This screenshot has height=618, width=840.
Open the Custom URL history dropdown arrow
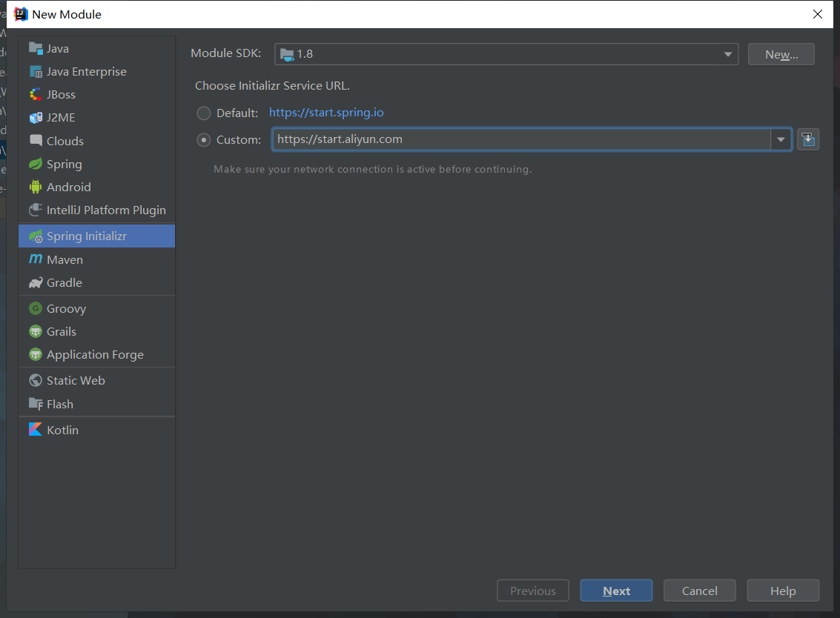[781, 140]
